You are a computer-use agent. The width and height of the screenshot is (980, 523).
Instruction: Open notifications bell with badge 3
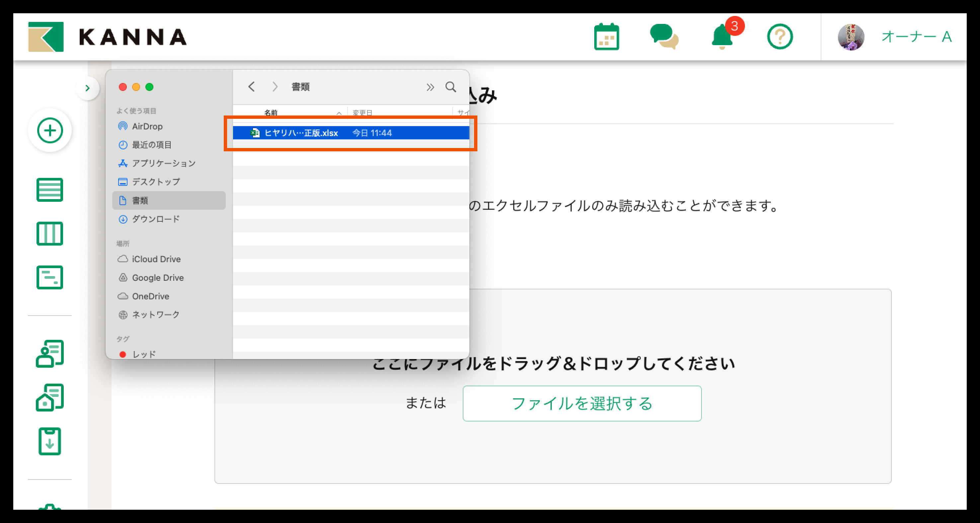point(722,37)
